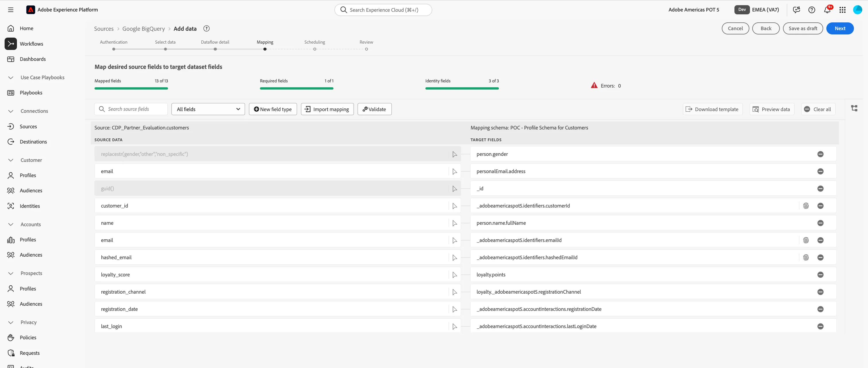Click New field type button

pyautogui.click(x=273, y=109)
